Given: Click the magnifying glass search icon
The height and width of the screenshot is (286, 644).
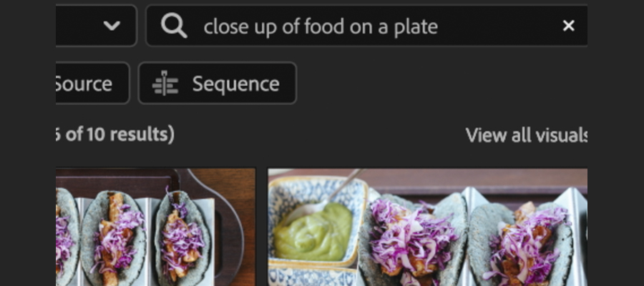Looking at the screenshot, I should 174,26.
